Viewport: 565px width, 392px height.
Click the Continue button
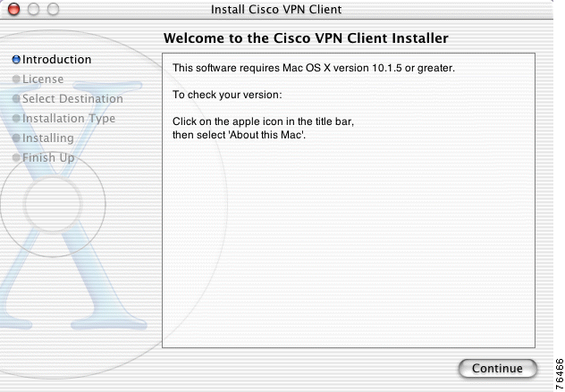pyautogui.click(x=497, y=369)
